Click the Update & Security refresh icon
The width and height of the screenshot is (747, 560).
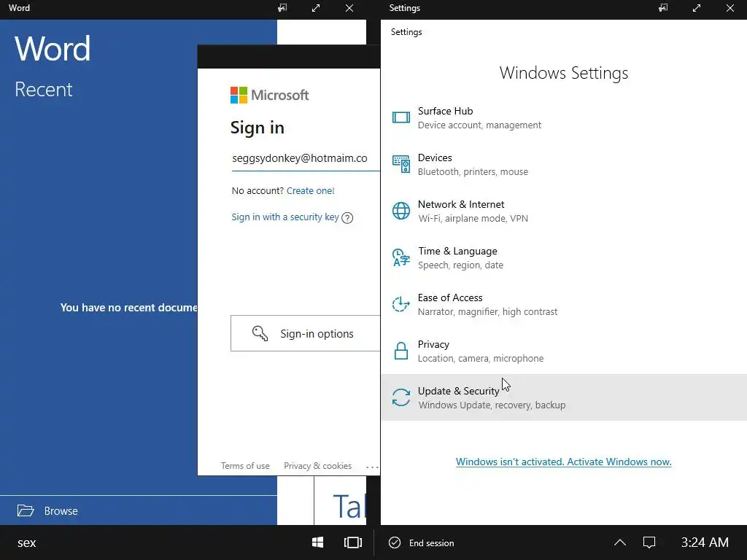(x=401, y=397)
